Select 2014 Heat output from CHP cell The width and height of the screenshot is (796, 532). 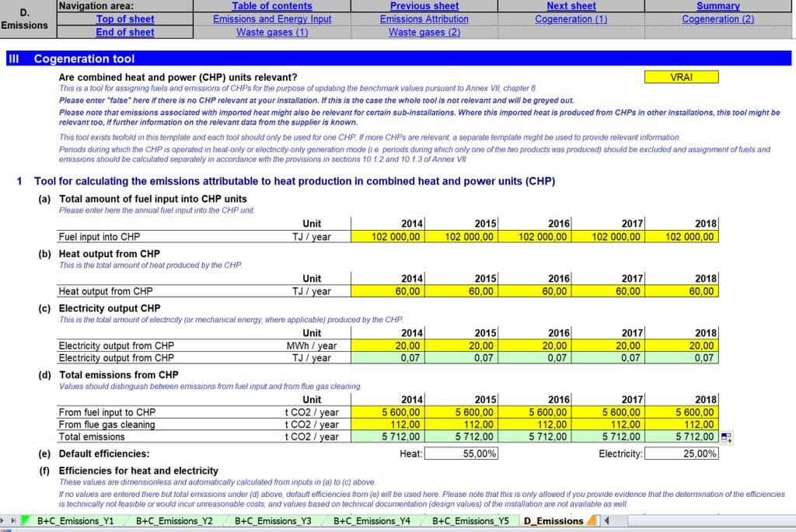click(388, 291)
